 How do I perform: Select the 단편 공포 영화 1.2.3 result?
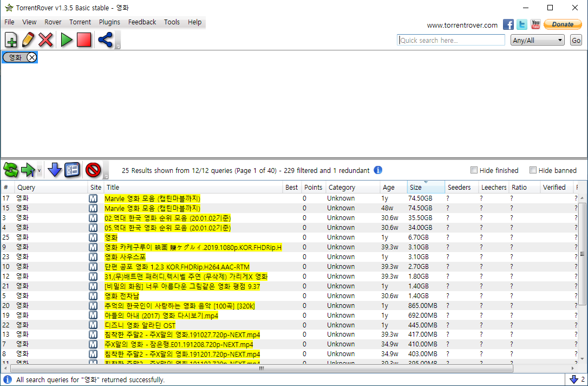289,267
